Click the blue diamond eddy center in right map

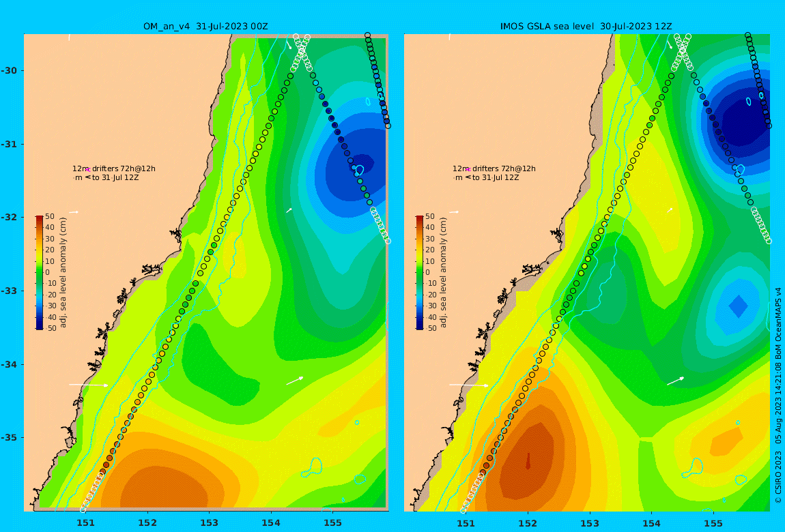coord(739,306)
